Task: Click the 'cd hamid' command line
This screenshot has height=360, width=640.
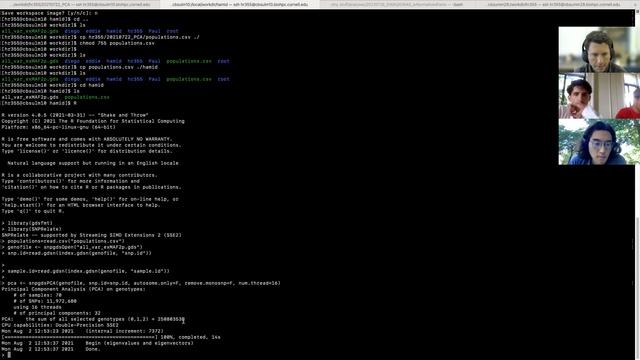Action: 52,85
